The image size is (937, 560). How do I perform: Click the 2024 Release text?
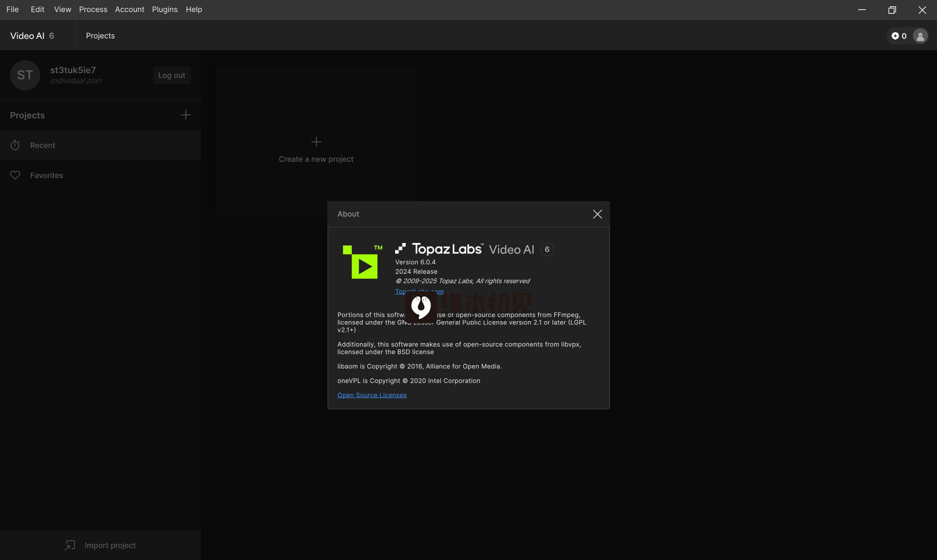click(x=416, y=272)
